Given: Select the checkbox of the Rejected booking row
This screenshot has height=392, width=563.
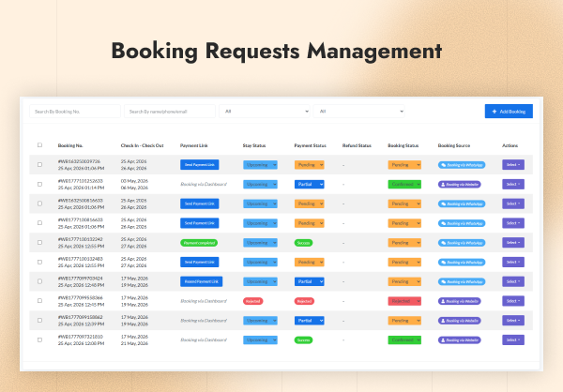Looking at the screenshot, I should [x=39, y=301].
